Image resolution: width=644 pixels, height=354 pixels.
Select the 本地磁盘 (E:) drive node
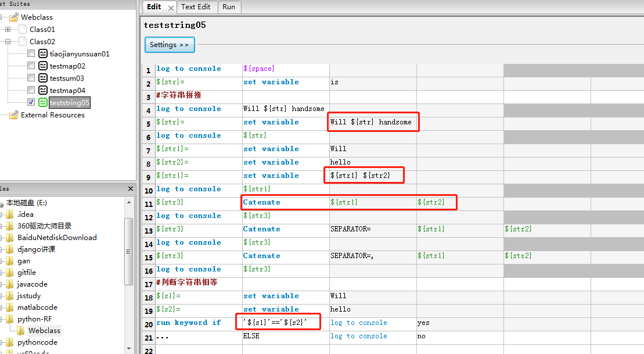(x=27, y=203)
